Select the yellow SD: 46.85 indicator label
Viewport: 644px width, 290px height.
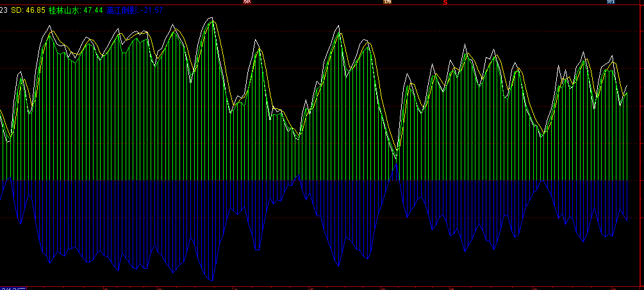coord(29,11)
